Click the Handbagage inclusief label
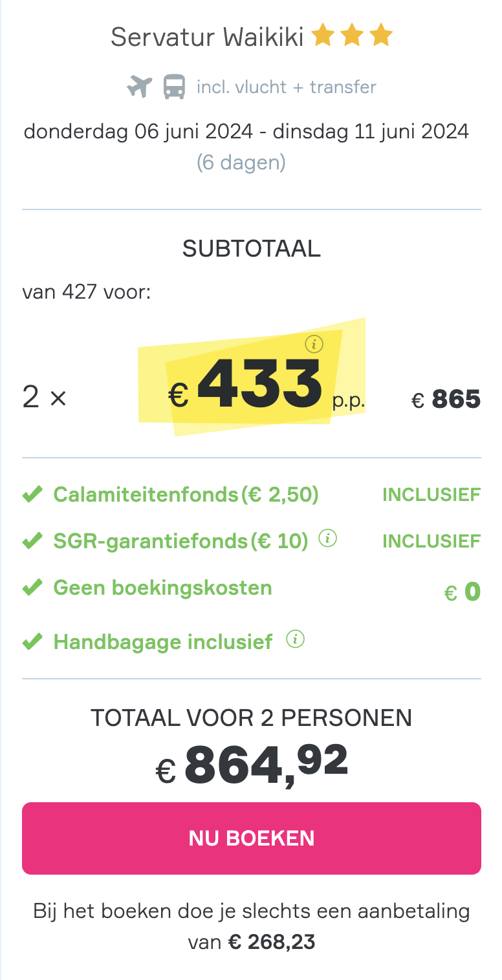502x980 pixels. click(163, 642)
